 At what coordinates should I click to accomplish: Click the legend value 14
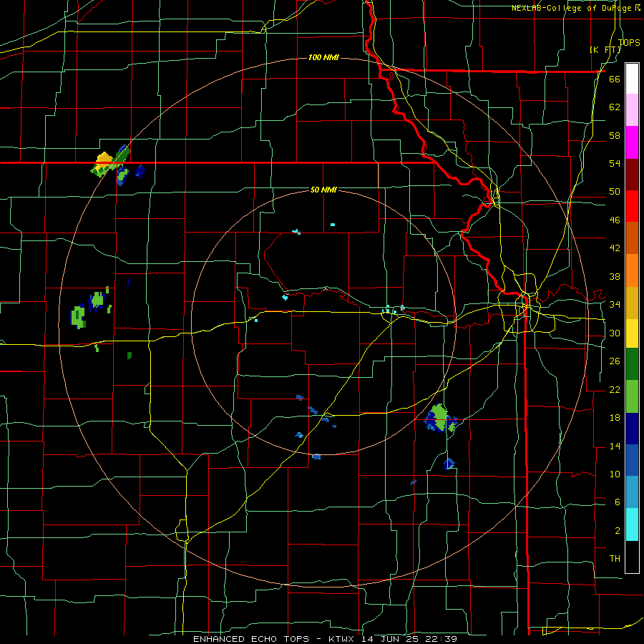[615, 446]
